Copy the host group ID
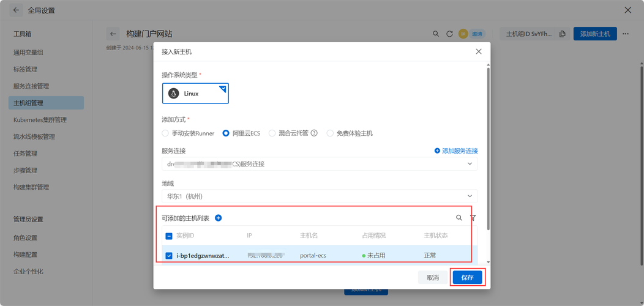This screenshot has height=306, width=644. (562, 34)
